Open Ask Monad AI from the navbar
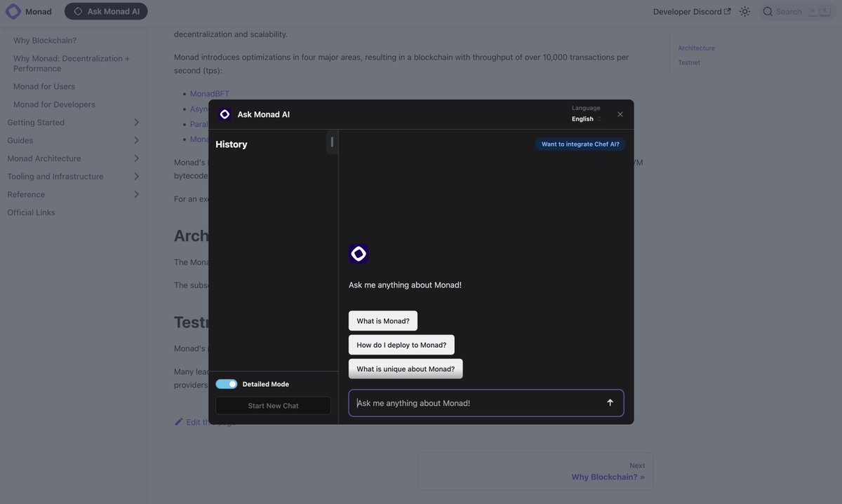 (x=106, y=11)
